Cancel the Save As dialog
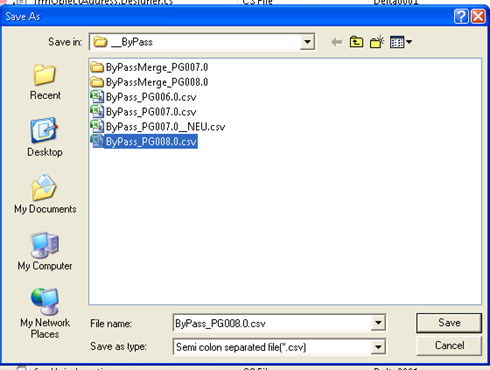Screen dimensions: 490x370 [449, 345]
